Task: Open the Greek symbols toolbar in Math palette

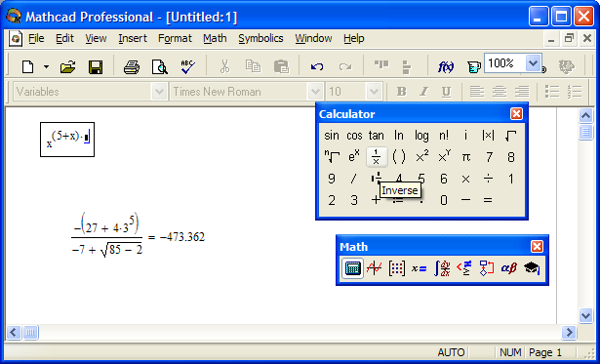Action: pyautogui.click(x=509, y=268)
